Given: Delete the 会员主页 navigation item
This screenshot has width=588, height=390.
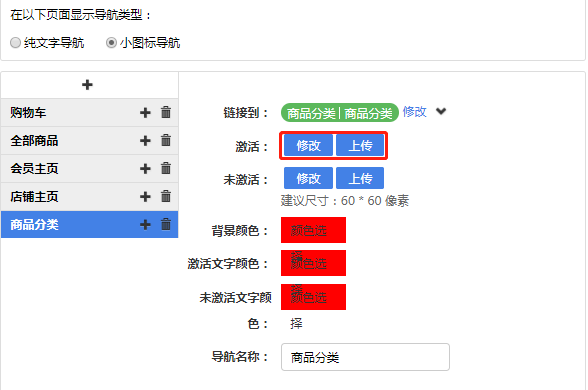Looking at the screenshot, I should pyautogui.click(x=166, y=168).
